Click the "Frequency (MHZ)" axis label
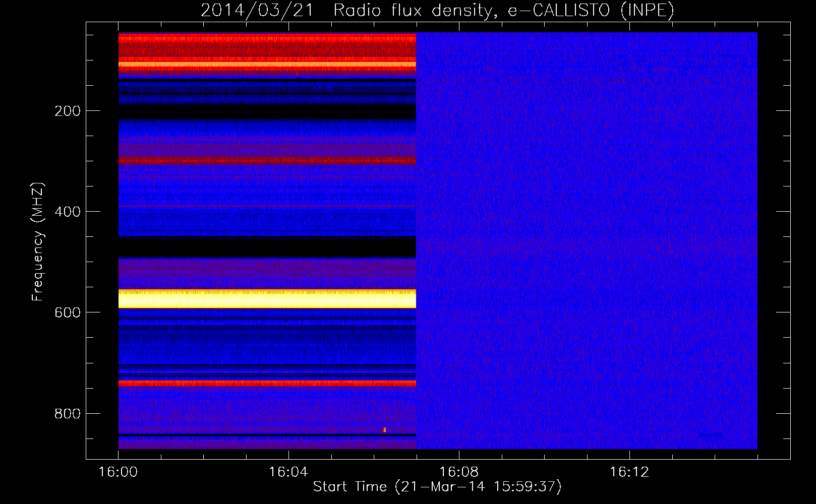The width and height of the screenshot is (816, 504). point(38,242)
